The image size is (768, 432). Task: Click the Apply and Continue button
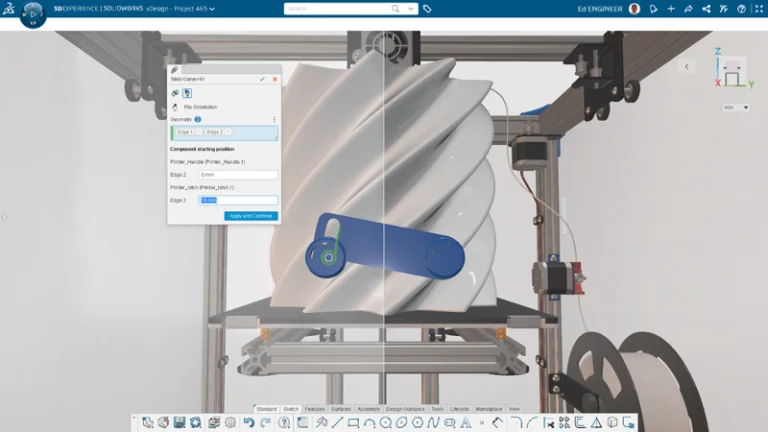pos(250,216)
